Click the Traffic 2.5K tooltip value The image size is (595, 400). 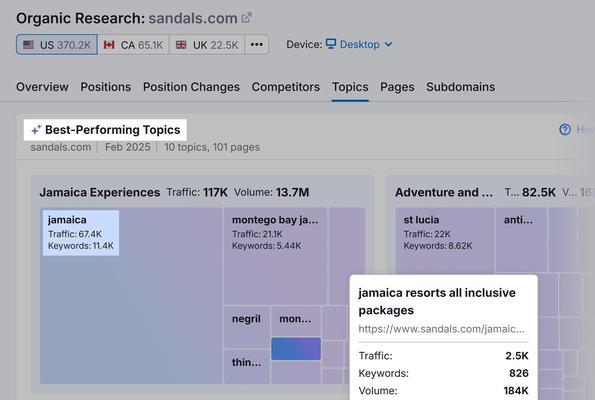[x=516, y=356]
